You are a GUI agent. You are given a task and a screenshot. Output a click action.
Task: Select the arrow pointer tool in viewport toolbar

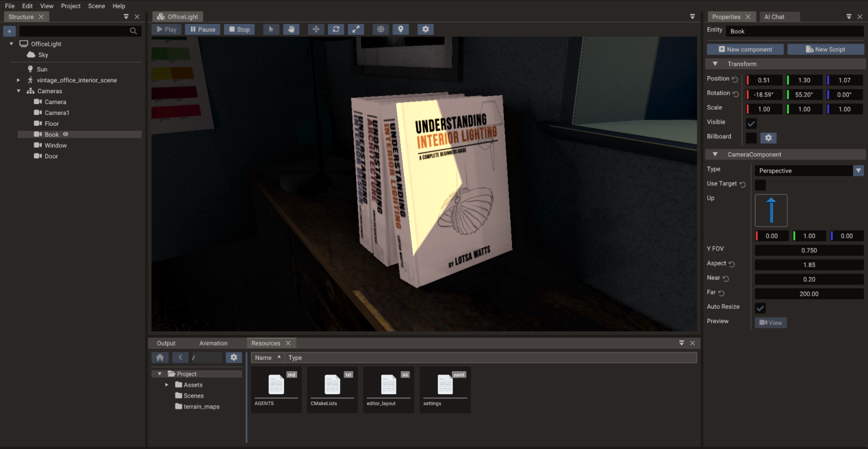coord(271,29)
